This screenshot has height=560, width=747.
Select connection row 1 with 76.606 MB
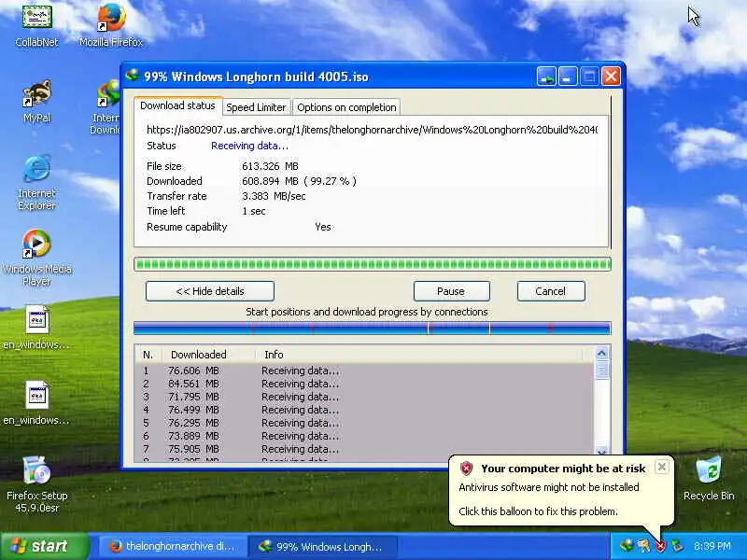(364, 371)
